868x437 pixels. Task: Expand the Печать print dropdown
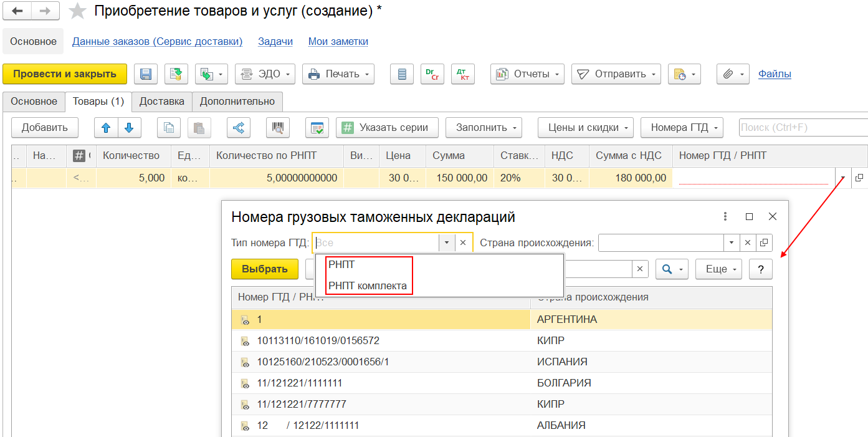click(338, 74)
